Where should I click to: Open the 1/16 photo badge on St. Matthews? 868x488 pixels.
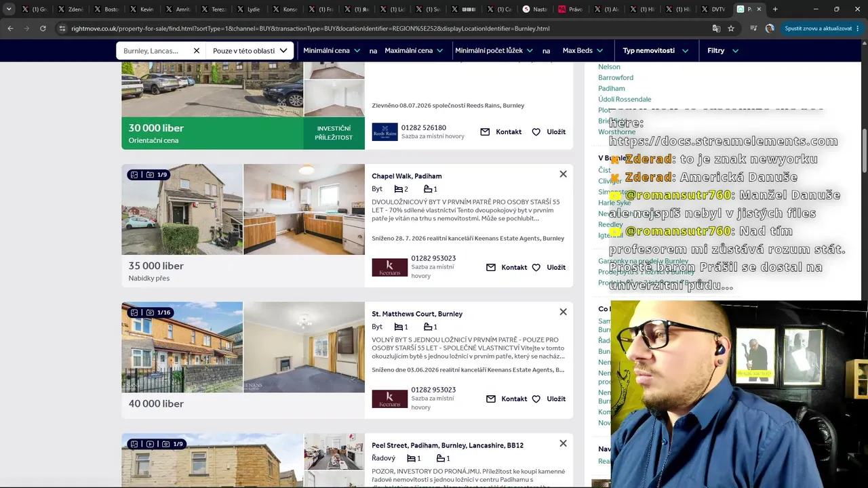[x=150, y=312]
